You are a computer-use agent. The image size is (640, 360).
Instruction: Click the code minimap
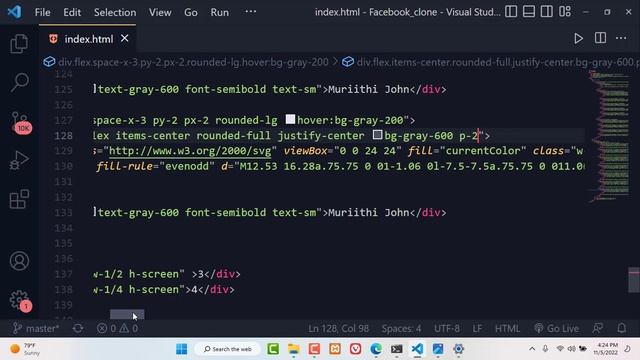(609, 136)
